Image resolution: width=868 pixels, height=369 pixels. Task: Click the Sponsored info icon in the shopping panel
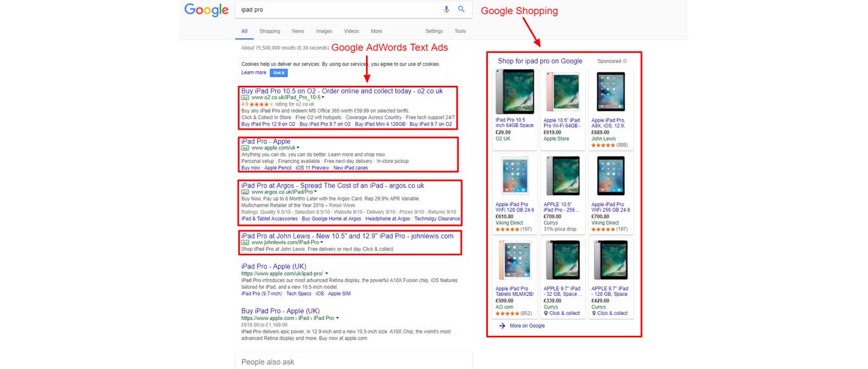(625, 61)
